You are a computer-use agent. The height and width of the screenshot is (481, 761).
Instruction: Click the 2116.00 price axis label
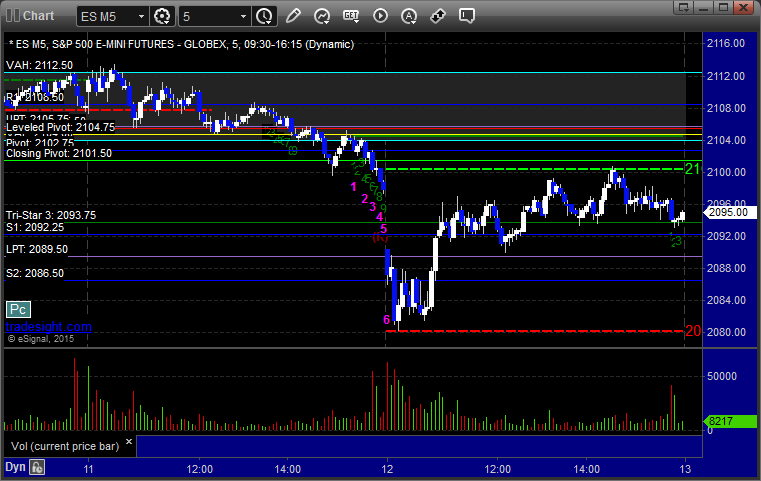pyautogui.click(x=726, y=43)
